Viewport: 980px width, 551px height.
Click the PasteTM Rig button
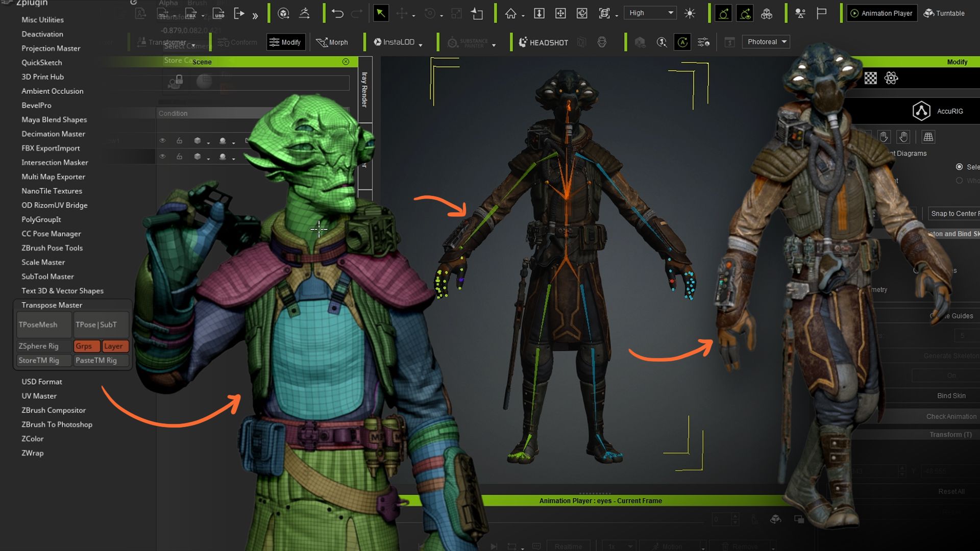pyautogui.click(x=102, y=360)
